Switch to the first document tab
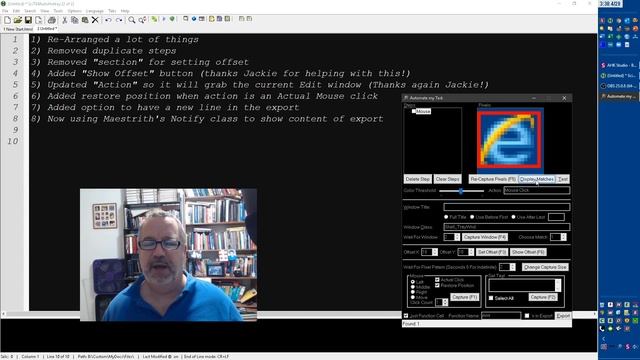640x360 pixels. (x=18, y=29)
